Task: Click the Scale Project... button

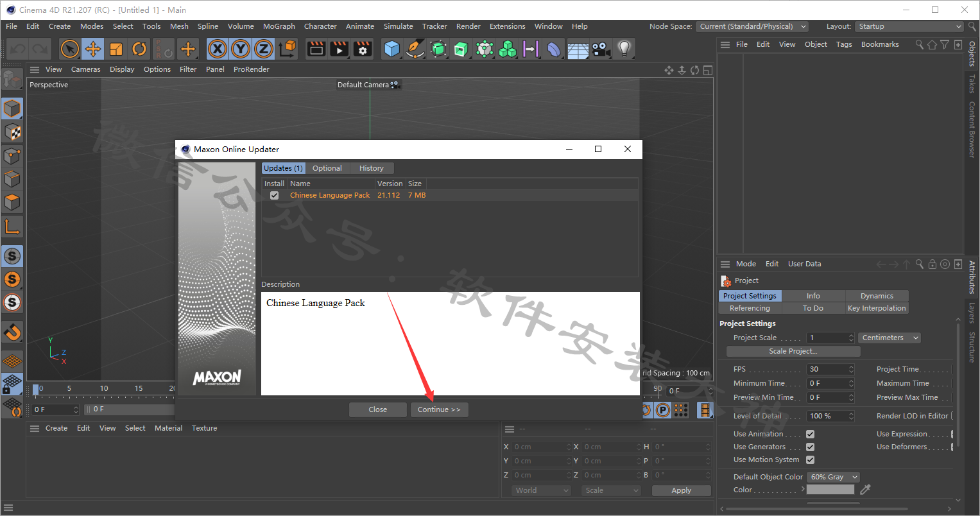Action: point(793,351)
